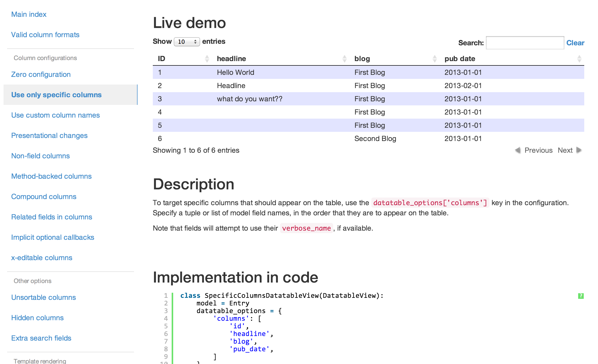Open Main index sidebar link

click(29, 14)
